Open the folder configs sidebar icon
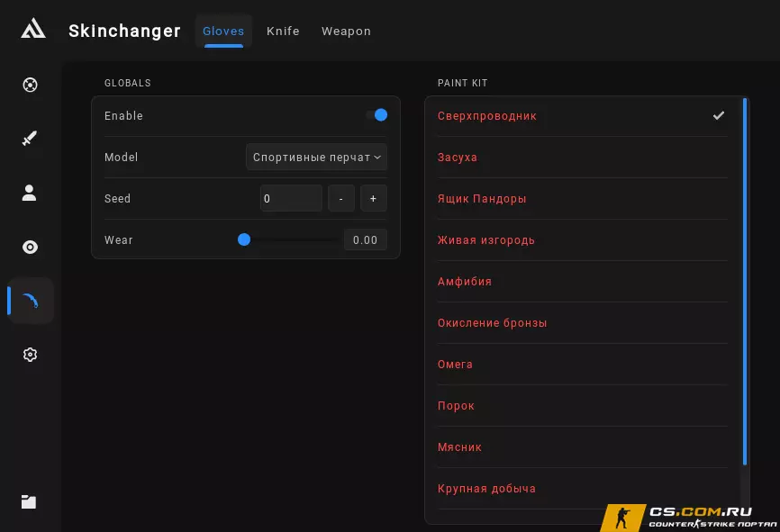 point(29,501)
